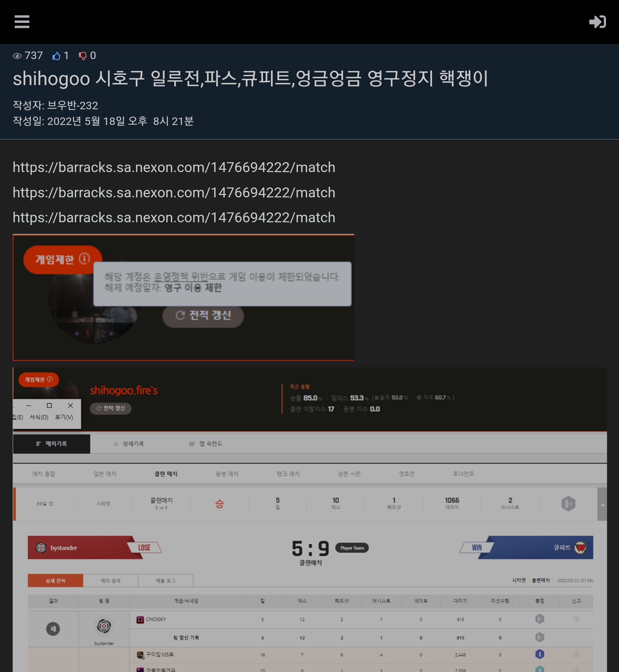Open the 서식(O) menu

(x=39, y=417)
